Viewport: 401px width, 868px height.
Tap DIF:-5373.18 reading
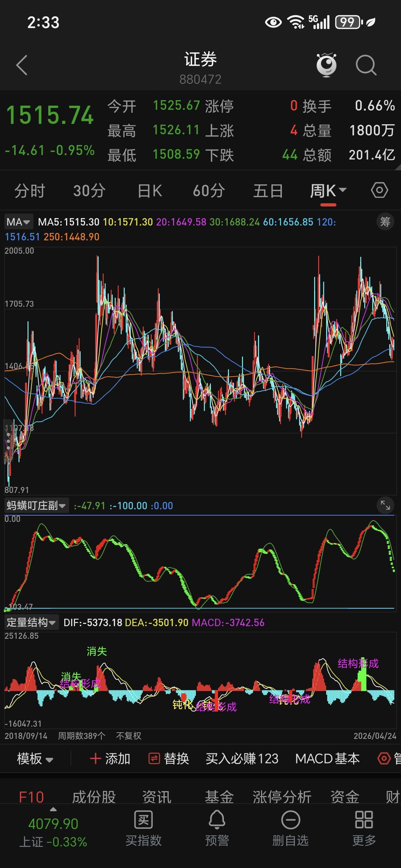[93, 622]
